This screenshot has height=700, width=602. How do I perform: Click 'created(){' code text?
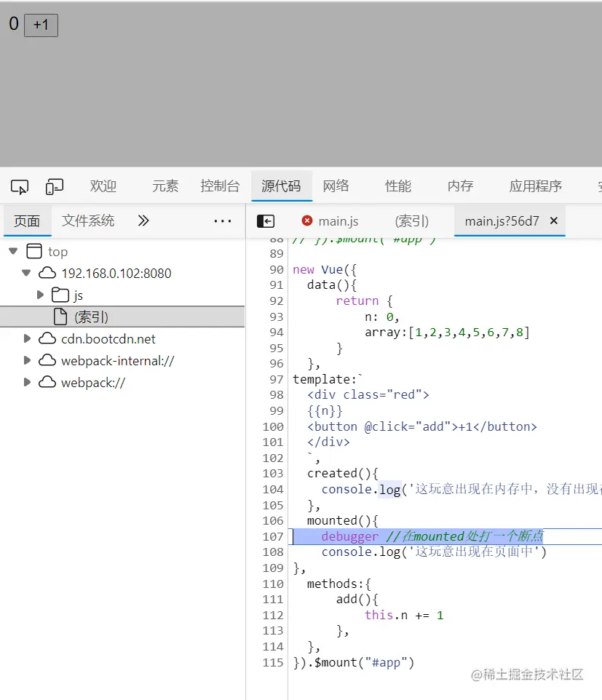click(x=343, y=473)
